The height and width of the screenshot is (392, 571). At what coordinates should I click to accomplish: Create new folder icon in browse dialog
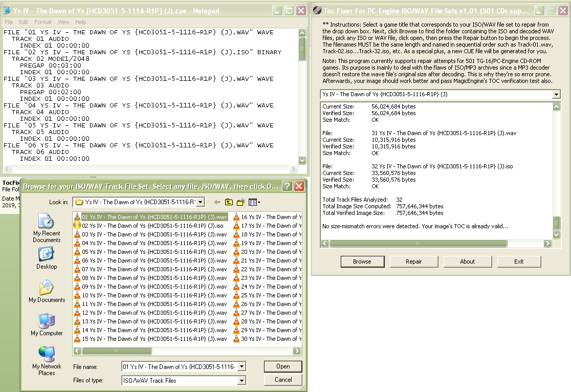240,202
